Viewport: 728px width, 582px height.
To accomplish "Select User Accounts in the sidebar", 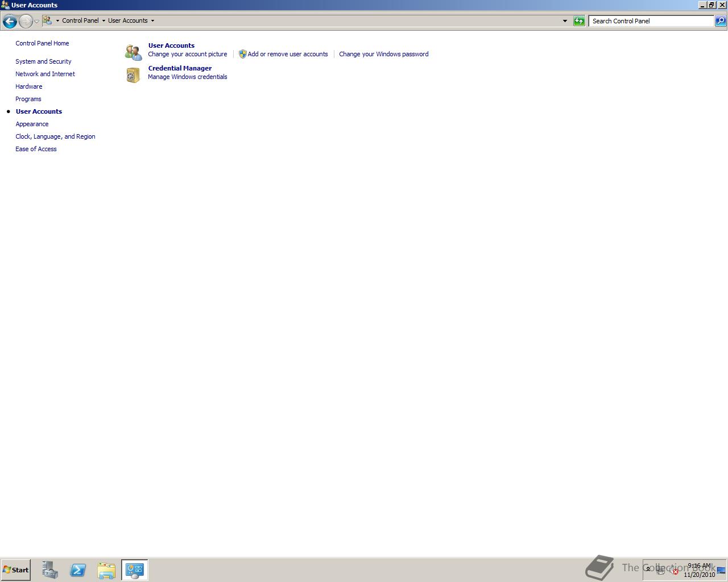I will pos(39,111).
